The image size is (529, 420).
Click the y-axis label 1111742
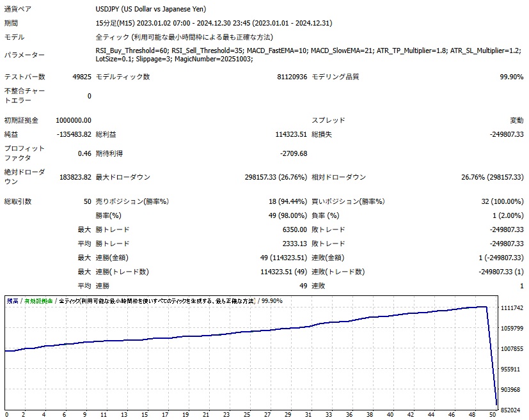(x=513, y=308)
